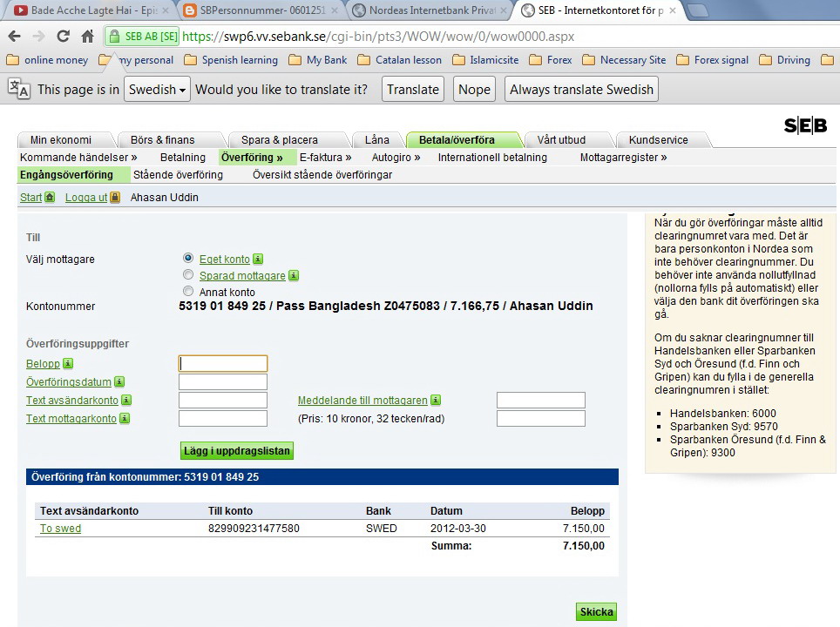Open the Forex bookmark folder

pyautogui.click(x=550, y=60)
